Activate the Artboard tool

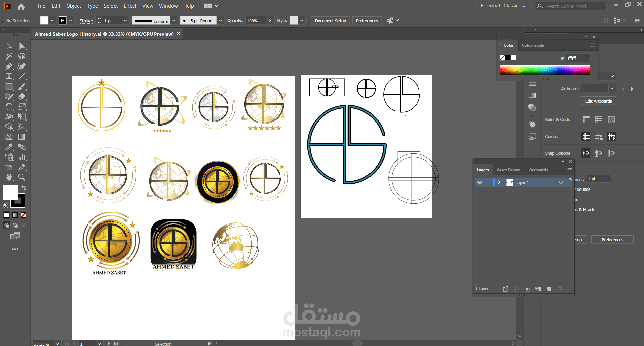click(9, 167)
